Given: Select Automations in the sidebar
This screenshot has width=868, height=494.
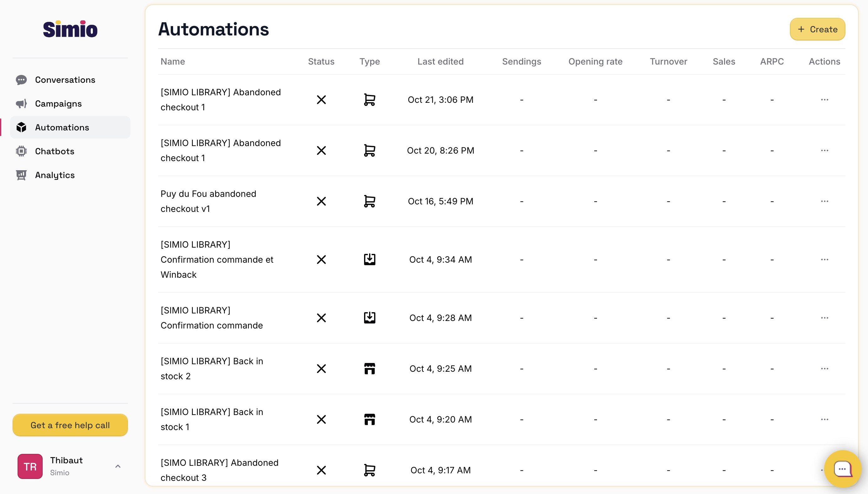Looking at the screenshot, I should 62,127.
